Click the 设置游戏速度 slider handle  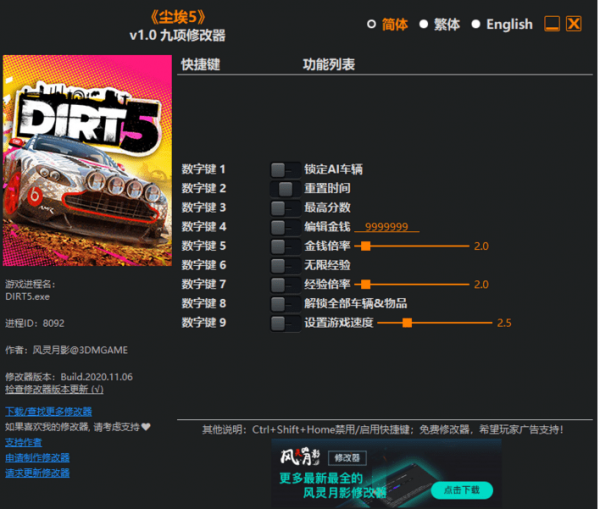pyautogui.click(x=407, y=323)
